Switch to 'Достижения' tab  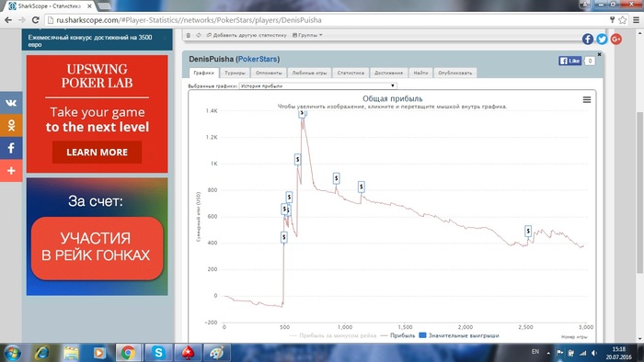tap(388, 73)
